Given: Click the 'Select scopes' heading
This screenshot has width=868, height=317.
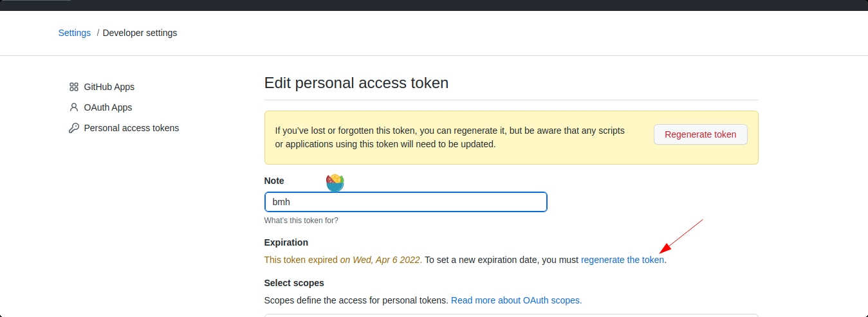Looking at the screenshot, I should [294, 283].
